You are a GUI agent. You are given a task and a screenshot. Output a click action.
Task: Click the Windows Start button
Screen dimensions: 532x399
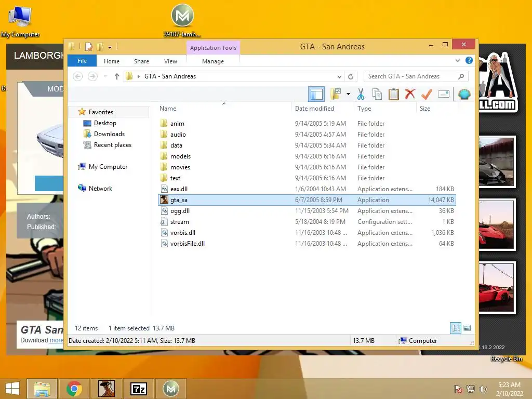(12, 389)
